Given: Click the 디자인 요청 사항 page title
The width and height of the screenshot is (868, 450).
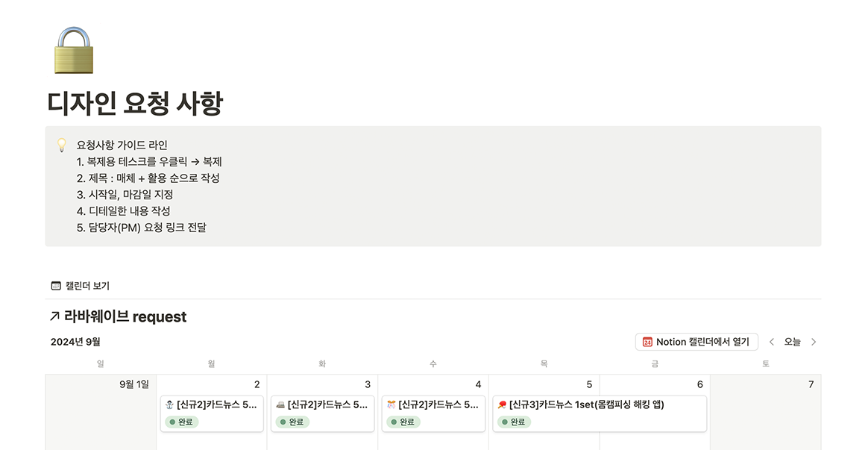Looking at the screenshot, I should click(x=135, y=103).
